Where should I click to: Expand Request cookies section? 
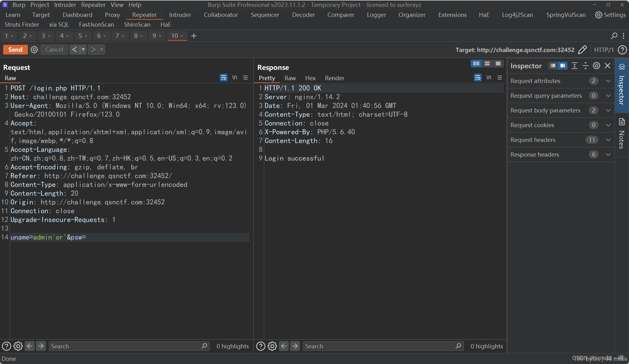point(561,125)
